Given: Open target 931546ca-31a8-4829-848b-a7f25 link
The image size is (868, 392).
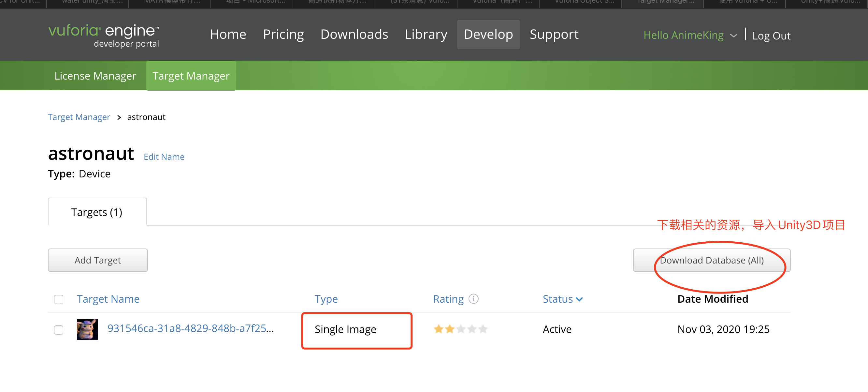Looking at the screenshot, I should pyautogui.click(x=191, y=328).
